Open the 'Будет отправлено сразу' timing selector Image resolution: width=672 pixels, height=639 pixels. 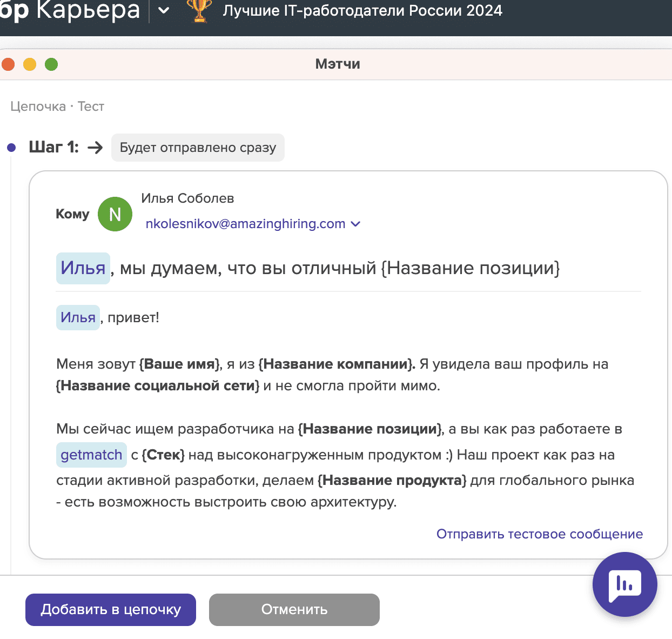(198, 148)
